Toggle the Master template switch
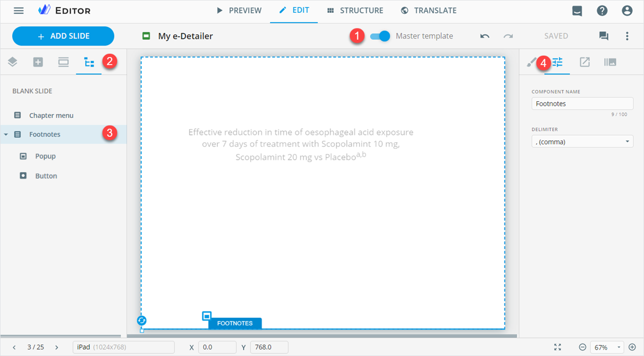 click(x=380, y=36)
